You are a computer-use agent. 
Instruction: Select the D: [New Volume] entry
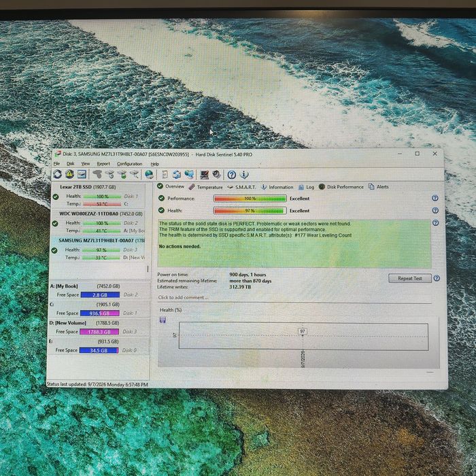(x=99, y=327)
